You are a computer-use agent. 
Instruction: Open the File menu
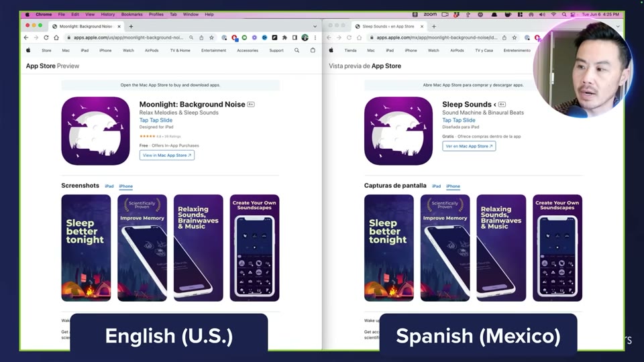coord(61,14)
